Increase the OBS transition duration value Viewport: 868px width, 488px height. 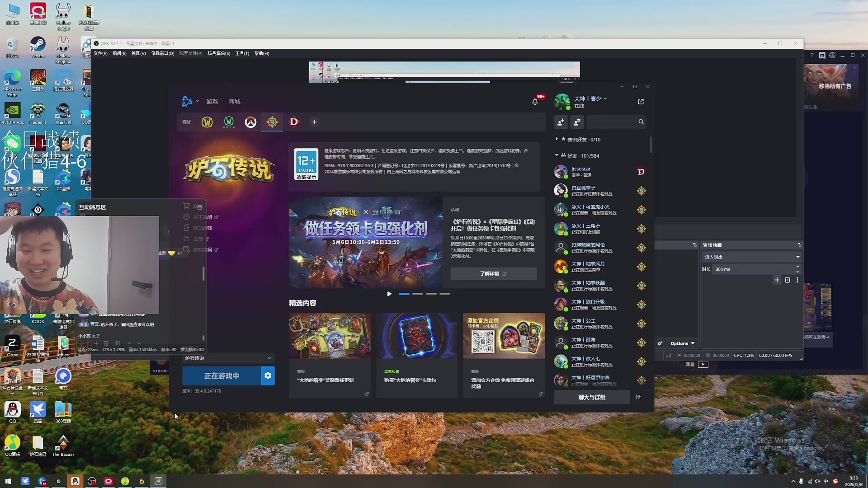tap(797, 267)
